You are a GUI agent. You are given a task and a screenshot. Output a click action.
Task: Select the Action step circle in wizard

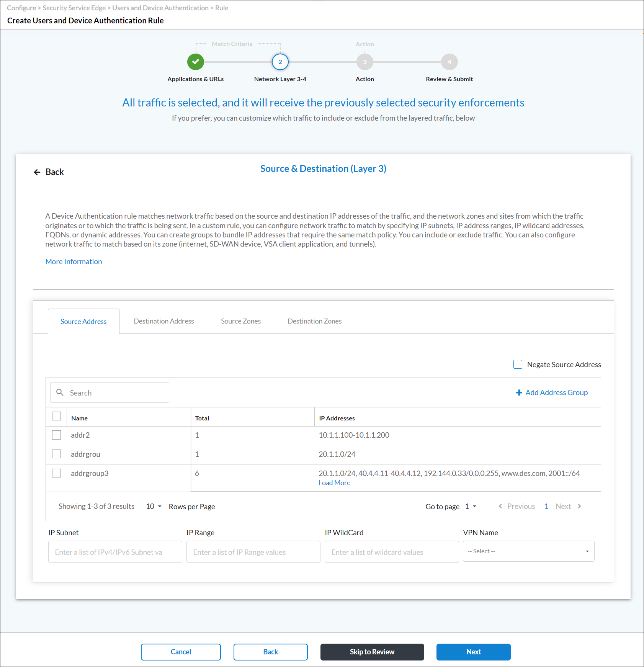(364, 62)
